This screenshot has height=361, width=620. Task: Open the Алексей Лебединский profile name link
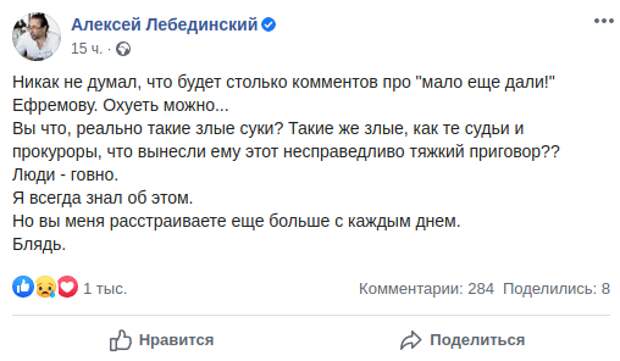point(164,25)
